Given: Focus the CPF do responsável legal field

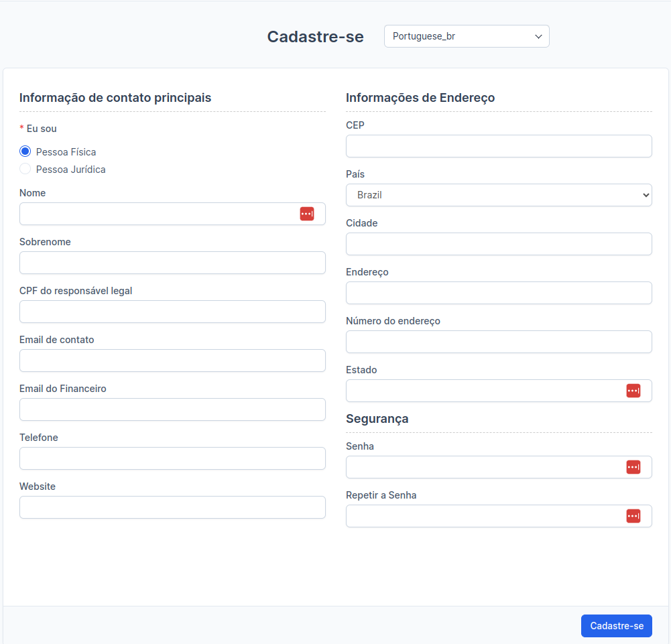Looking at the screenshot, I should click(x=172, y=312).
